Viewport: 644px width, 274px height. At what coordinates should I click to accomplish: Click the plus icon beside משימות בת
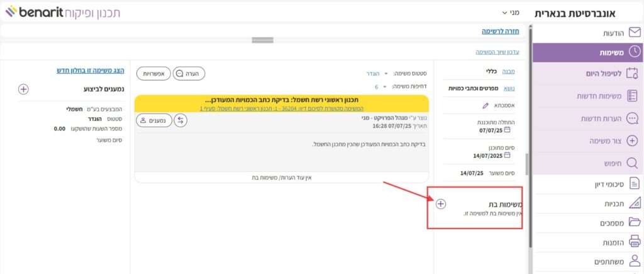(441, 203)
